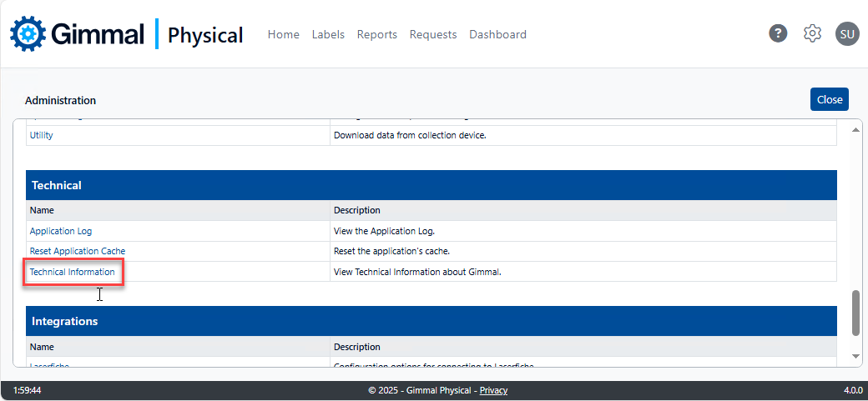This screenshot has height=401, width=868.
Task: Click 'View Technical Information about Gimmal.' text
Action: [417, 272]
